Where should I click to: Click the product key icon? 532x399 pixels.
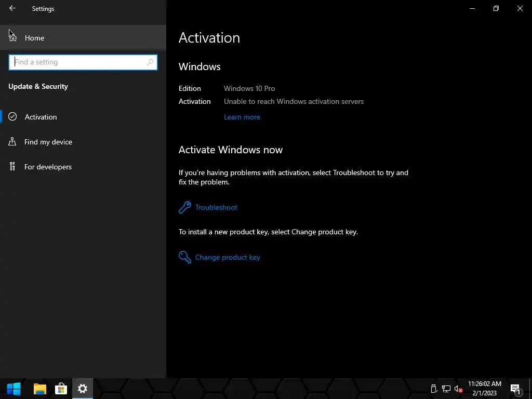click(x=185, y=257)
